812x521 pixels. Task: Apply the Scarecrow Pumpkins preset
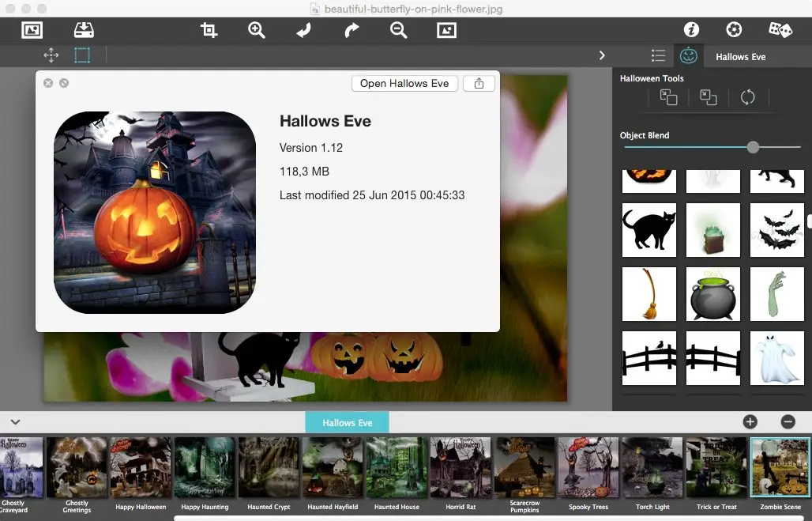(524, 475)
